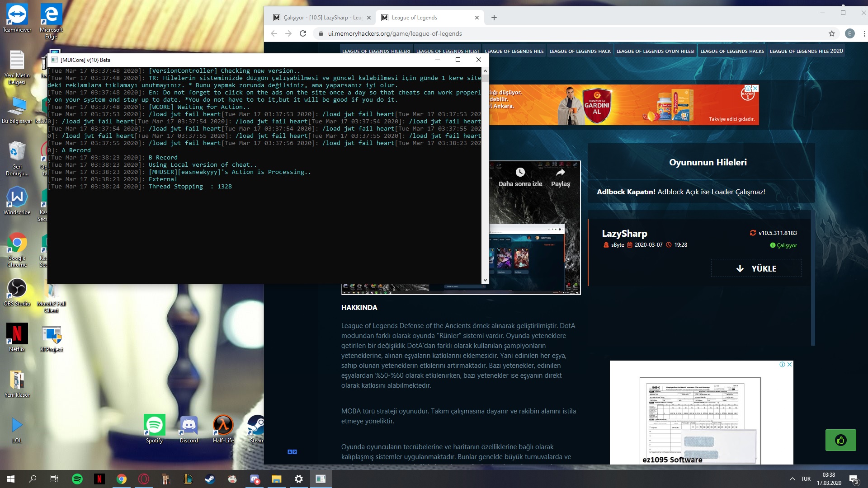Open the Geri Dönüşüm recycle bin
868x488 pixels.
point(17,158)
